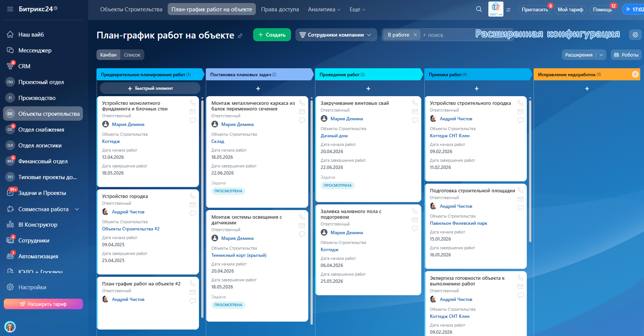Start the 17:02 timer button
The image size is (644, 336).
coord(633,9)
